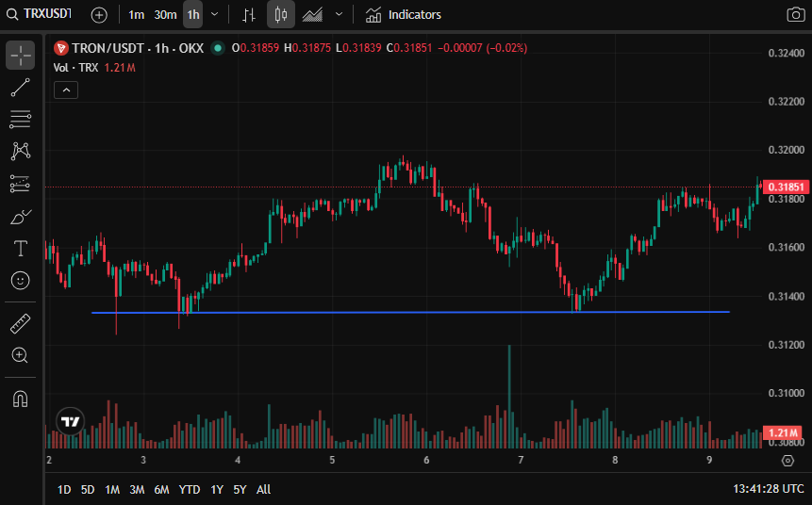
Task: Switch to the 1m timeframe
Action: click(136, 14)
